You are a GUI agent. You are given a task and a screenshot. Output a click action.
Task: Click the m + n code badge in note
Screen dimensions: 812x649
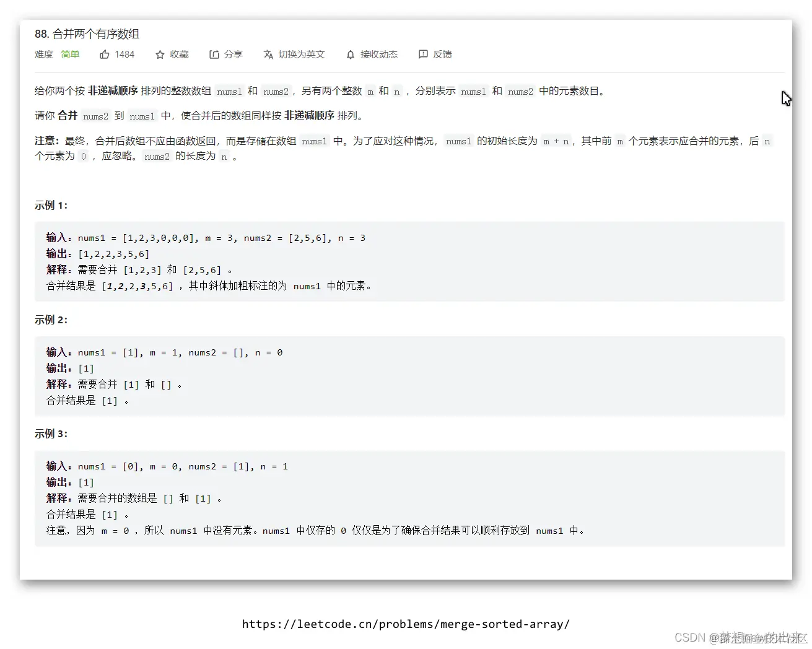point(556,141)
